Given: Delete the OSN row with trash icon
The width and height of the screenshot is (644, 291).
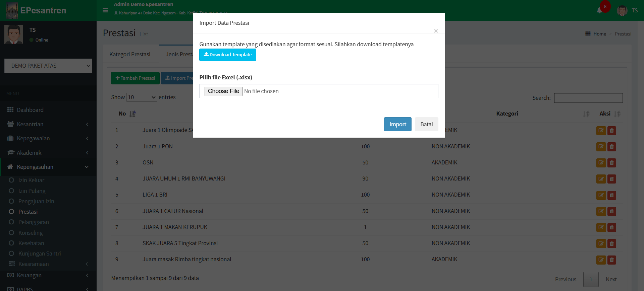Looking at the screenshot, I should click(611, 163).
